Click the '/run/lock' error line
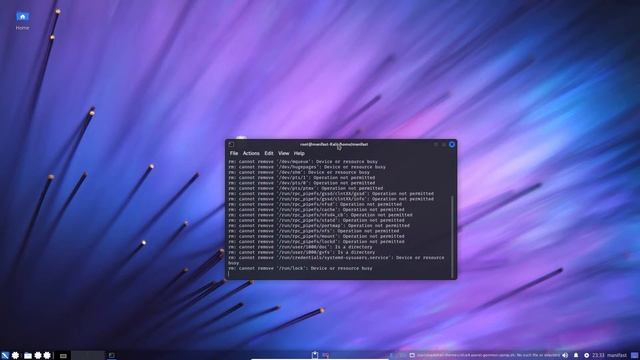 tap(300, 268)
